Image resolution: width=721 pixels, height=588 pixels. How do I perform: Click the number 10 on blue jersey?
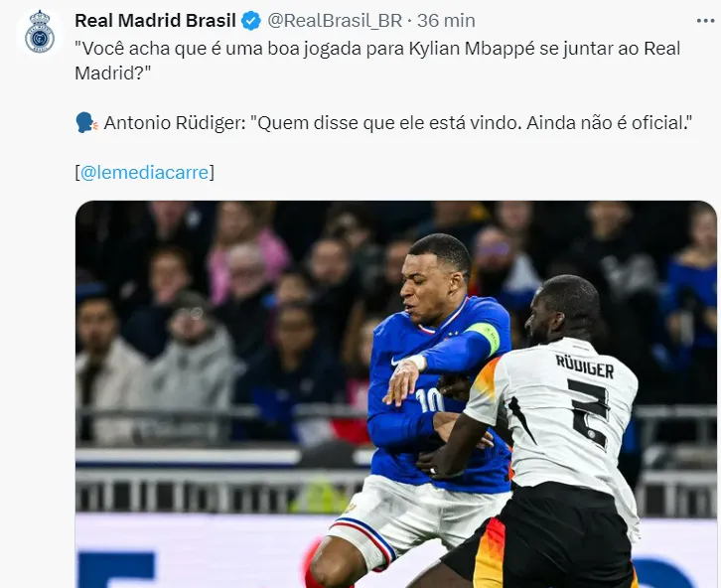429,400
